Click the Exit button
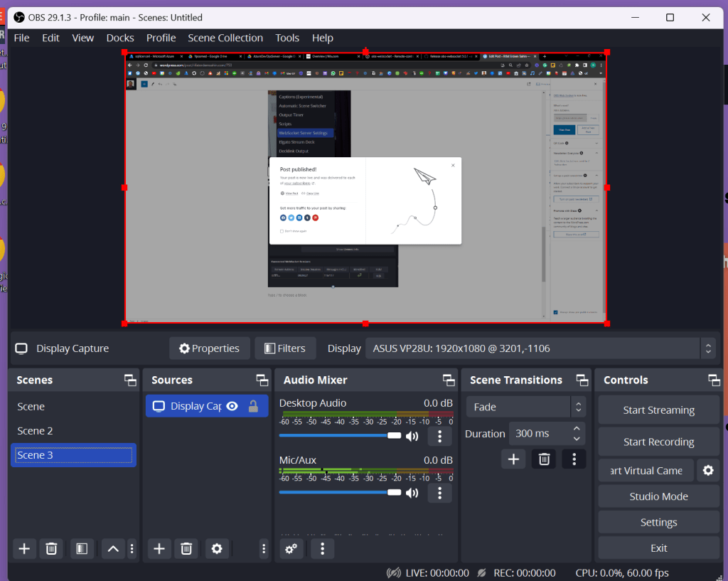728x581 pixels. pyautogui.click(x=658, y=548)
